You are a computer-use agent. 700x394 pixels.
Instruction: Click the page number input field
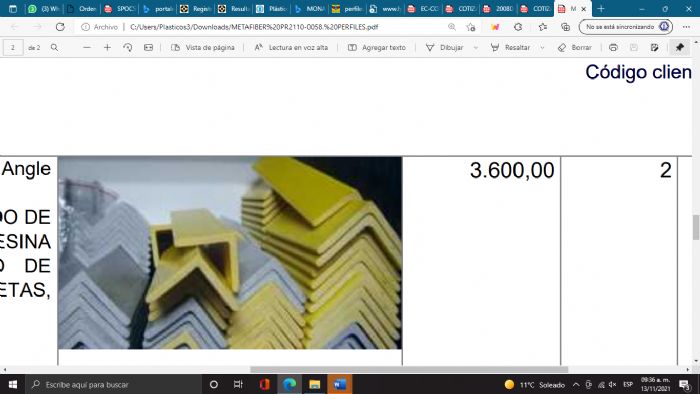coord(13,47)
